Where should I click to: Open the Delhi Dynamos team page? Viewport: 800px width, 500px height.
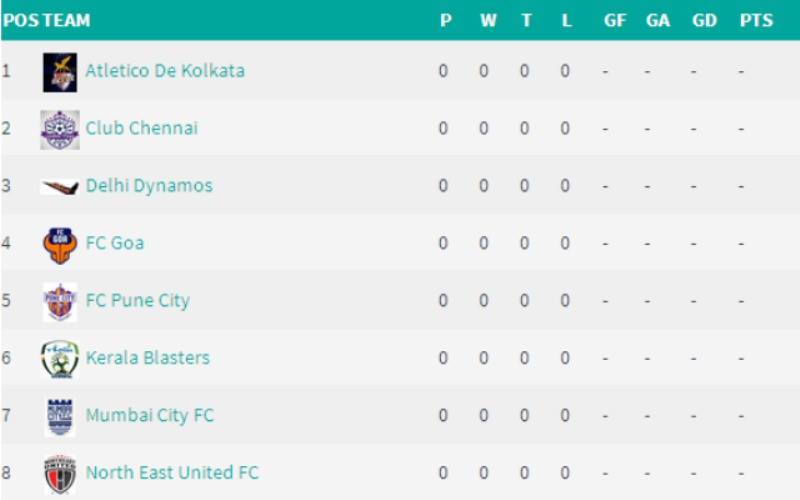pyautogui.click(x=149, y=186)
